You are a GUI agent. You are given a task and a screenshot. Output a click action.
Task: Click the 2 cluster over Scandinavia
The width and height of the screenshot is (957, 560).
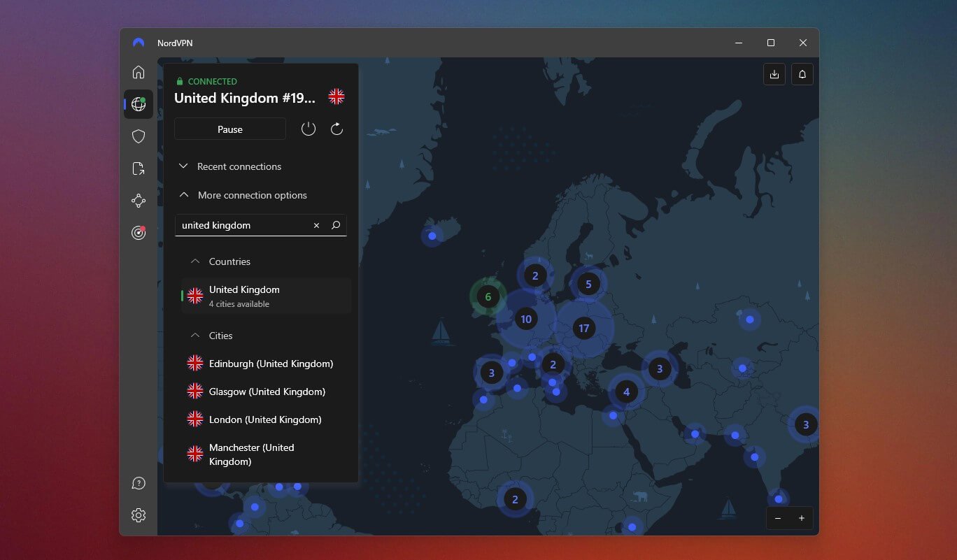pos(535,275)
